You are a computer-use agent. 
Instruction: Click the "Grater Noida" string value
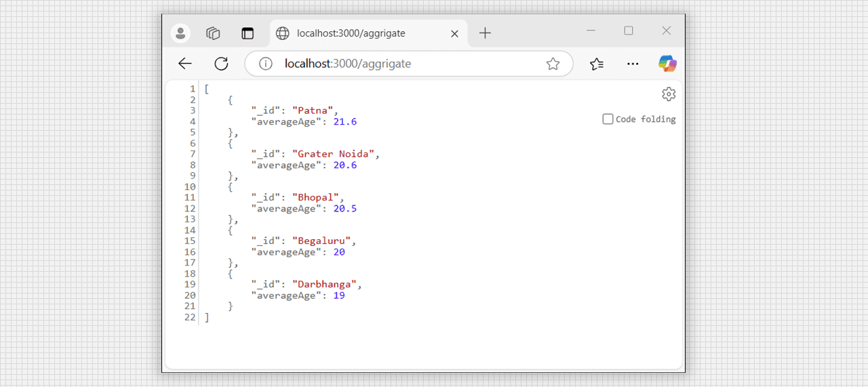point(333,154)
